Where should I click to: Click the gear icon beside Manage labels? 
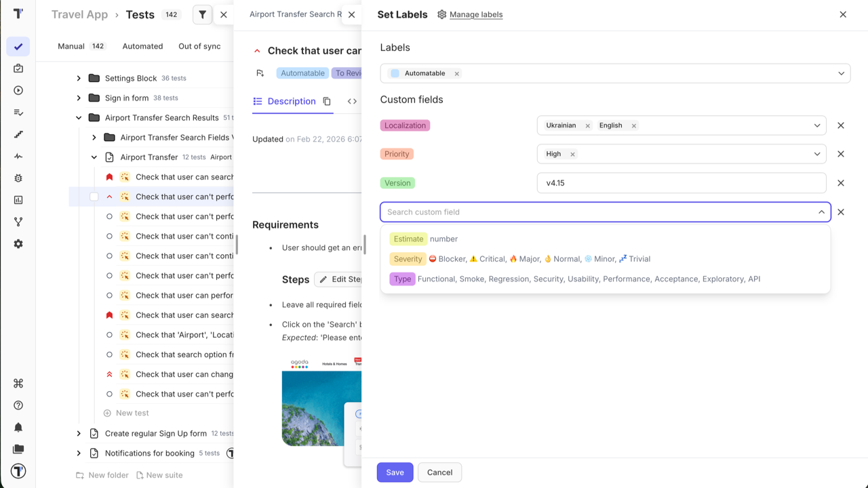click(x=442, y=14)
